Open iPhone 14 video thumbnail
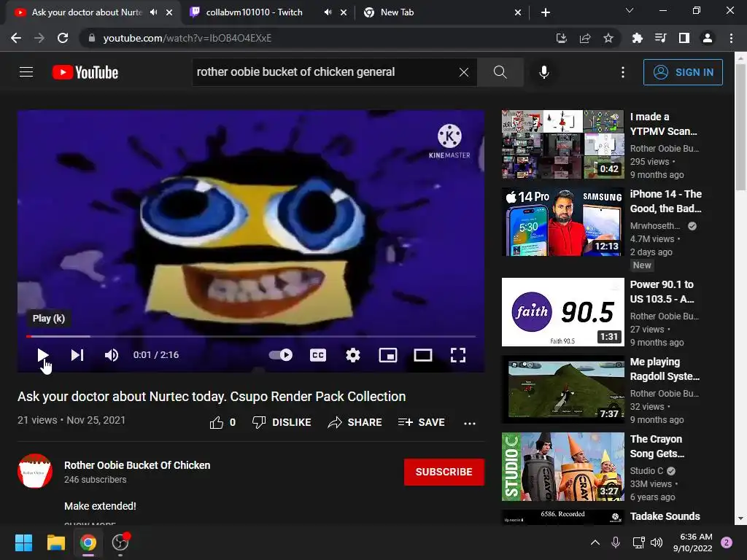Screen dimensions: 747x560 [563, 222]
